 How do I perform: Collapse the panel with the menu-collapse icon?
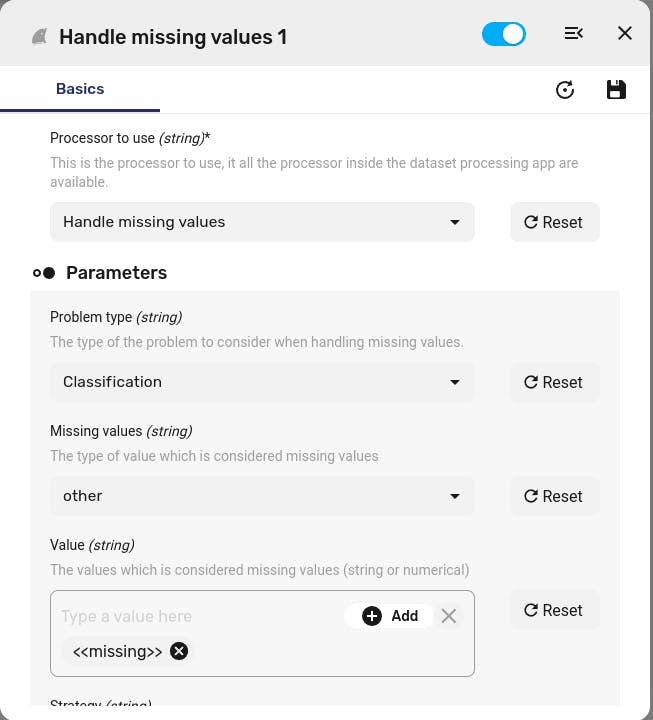[x=574, y=33]
